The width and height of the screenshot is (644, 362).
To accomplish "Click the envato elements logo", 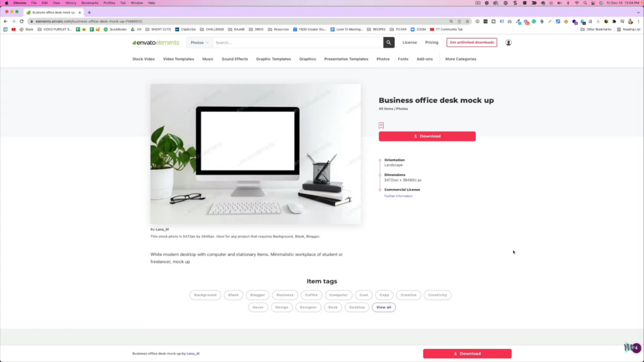I will (156, 43).
